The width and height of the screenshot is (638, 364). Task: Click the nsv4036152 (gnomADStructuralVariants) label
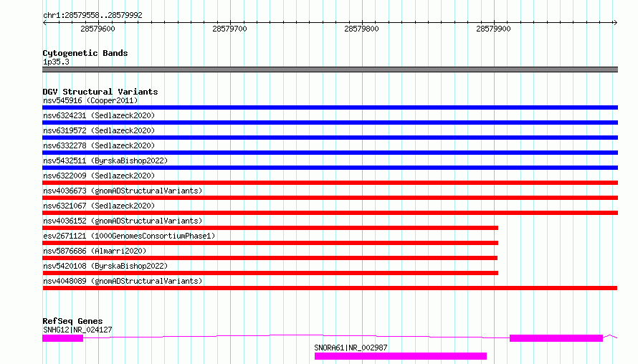[123, 221]
